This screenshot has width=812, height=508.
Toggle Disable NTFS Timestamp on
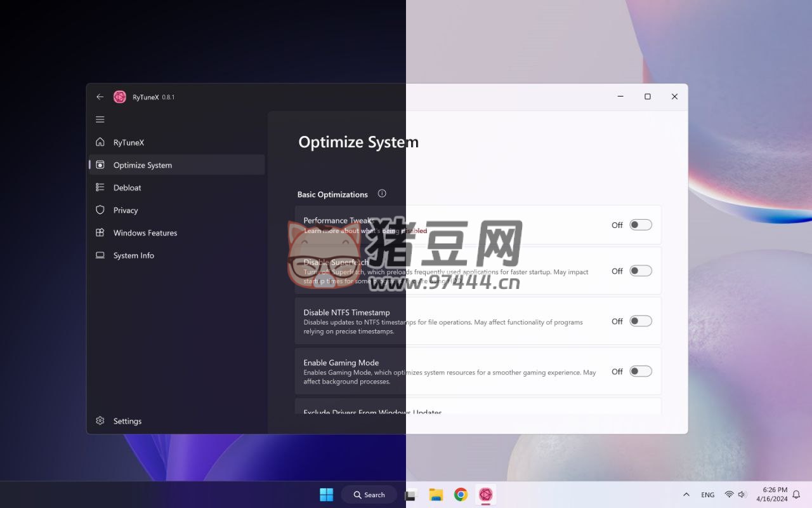click(640, 321)
